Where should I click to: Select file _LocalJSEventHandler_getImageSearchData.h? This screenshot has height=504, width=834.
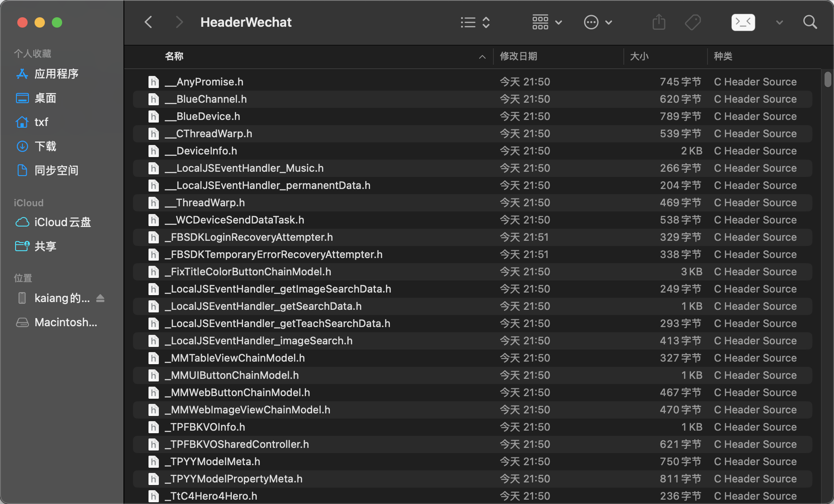click(x=472, y=289)
